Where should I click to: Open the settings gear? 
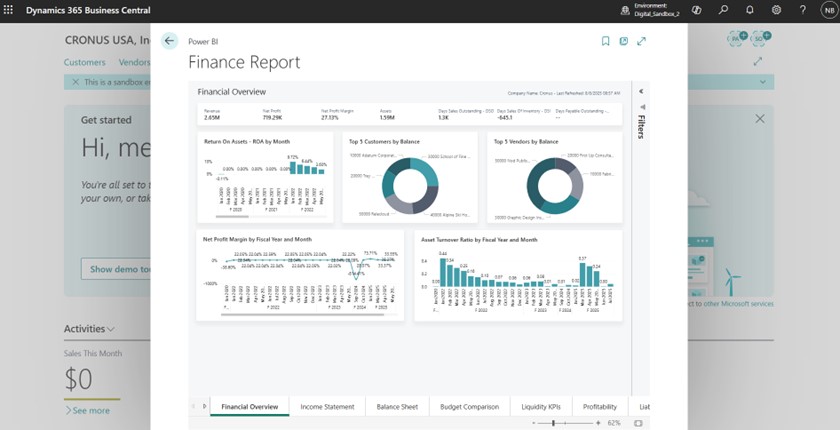coord(776,10)
